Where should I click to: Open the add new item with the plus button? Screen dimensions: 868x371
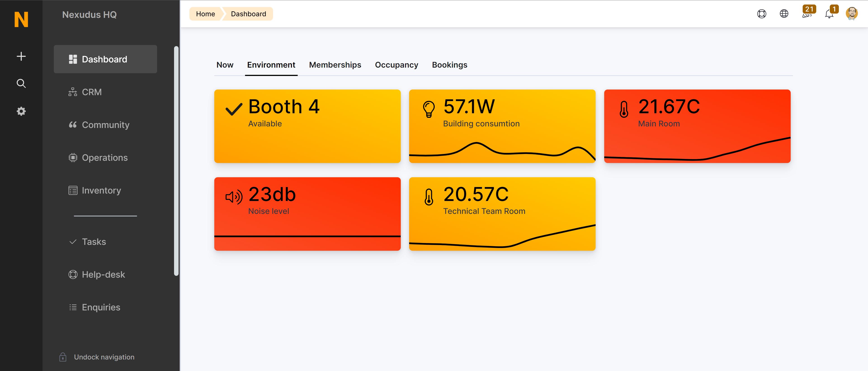[21, 56]
